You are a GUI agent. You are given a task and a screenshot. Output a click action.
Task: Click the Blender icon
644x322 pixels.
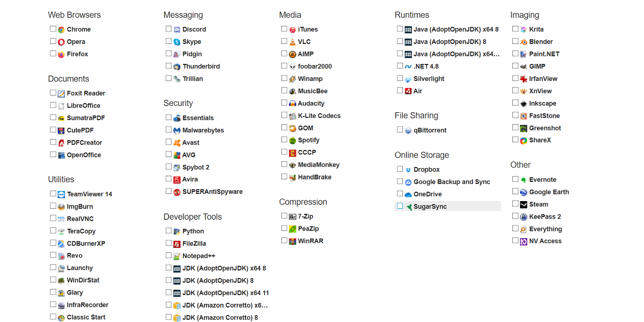pyautogui.click(x=524, y=42)
